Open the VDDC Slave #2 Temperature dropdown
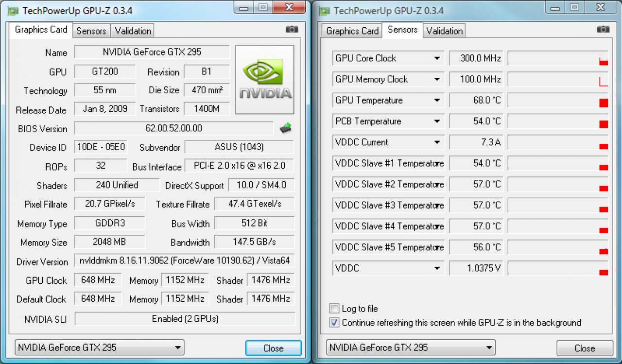Viewport: 622px width, 364px height. 437,184
